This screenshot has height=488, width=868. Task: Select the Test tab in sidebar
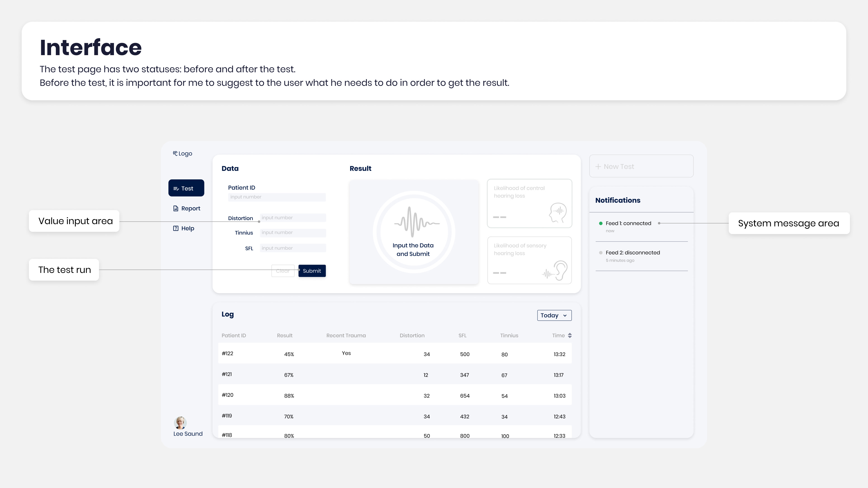coord(186,188)
